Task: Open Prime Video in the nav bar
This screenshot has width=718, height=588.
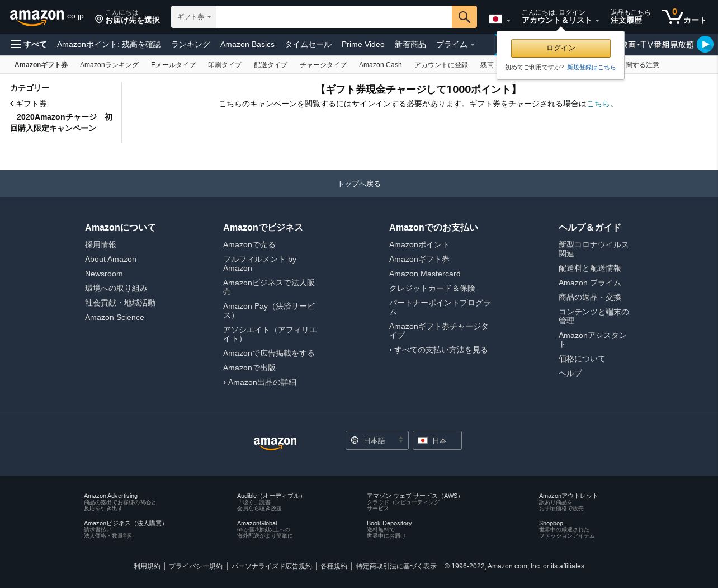Action: coord(363,44)
